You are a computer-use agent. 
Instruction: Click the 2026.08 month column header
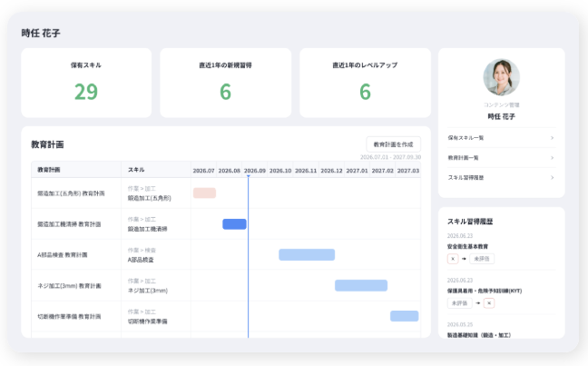click(x=230, y=171)
